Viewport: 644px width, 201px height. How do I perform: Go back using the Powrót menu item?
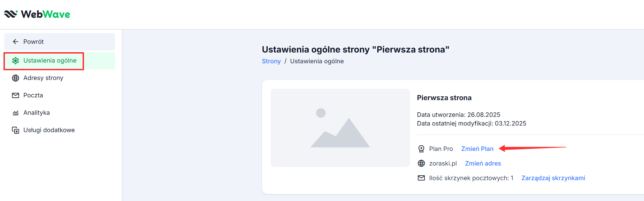[x=33, y=42]
